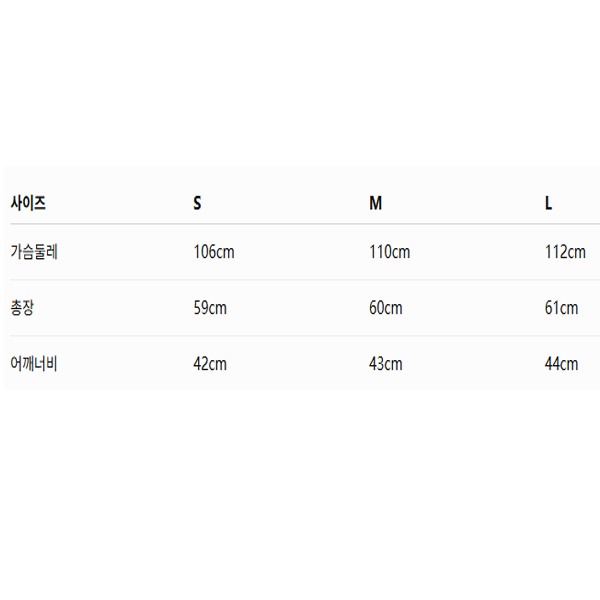Click the 61cm length value
The width and height of the screenshot is (600, 600).
click(x=561, y=308)
